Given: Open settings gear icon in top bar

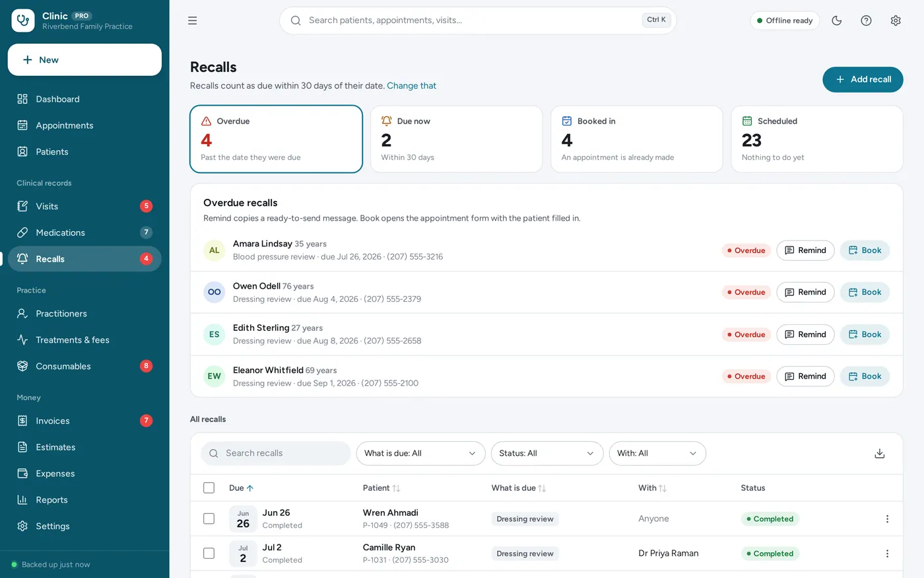Looking at the screenshot, I should (x=896, y=20).
